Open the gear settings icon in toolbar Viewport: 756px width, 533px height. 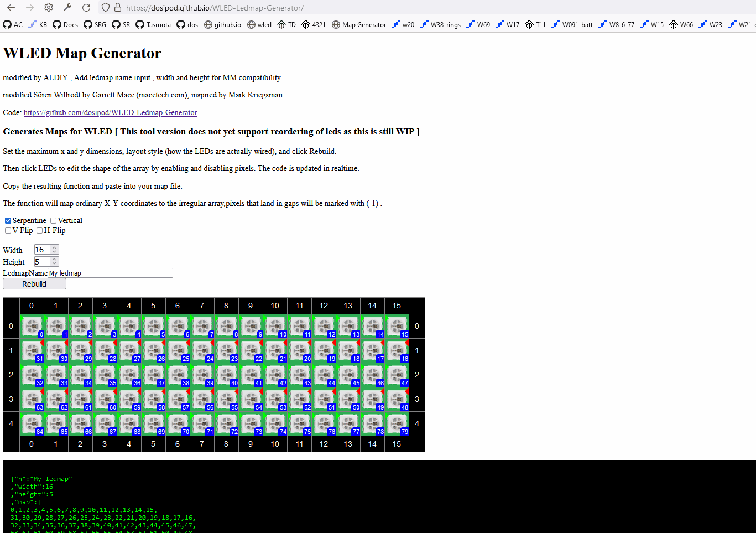(49, 8)
